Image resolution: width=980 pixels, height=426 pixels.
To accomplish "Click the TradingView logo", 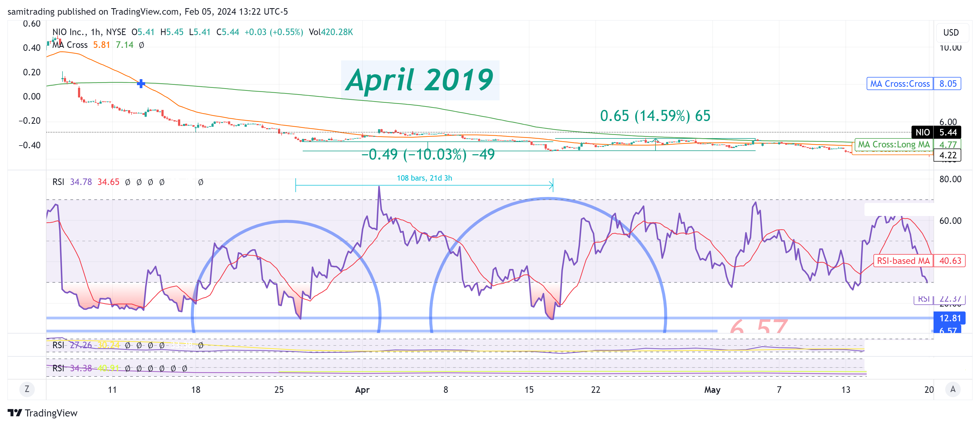I will [42, 413].
